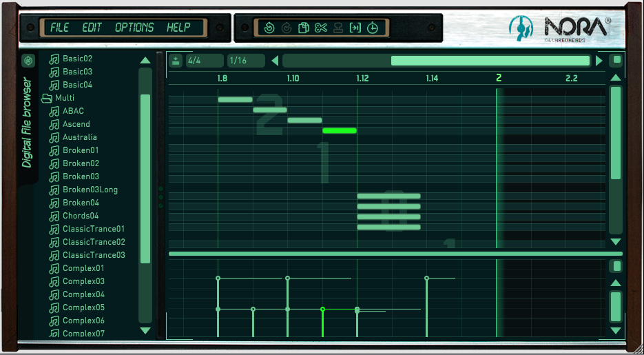The height and width of the screenshot is (355, 644).
Task: Select the Broken02 pattern
Action: pyautogui.click(x=81, y=163)
